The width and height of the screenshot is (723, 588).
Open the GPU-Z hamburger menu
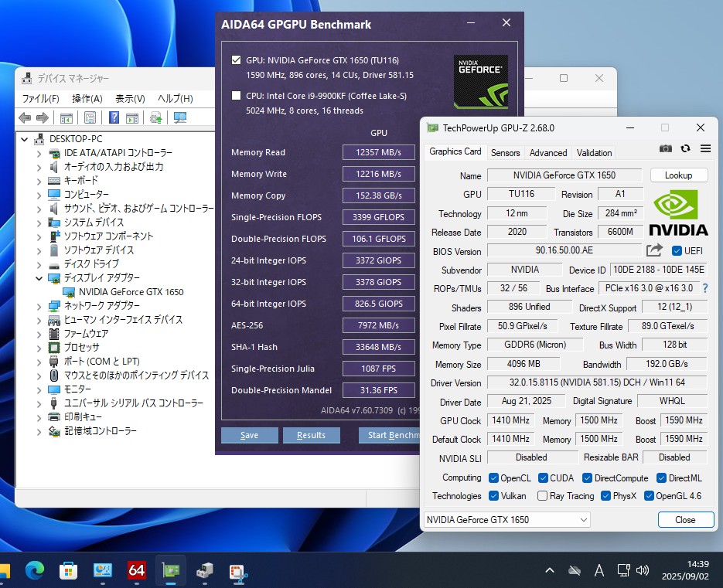click(x=705, y=148)
